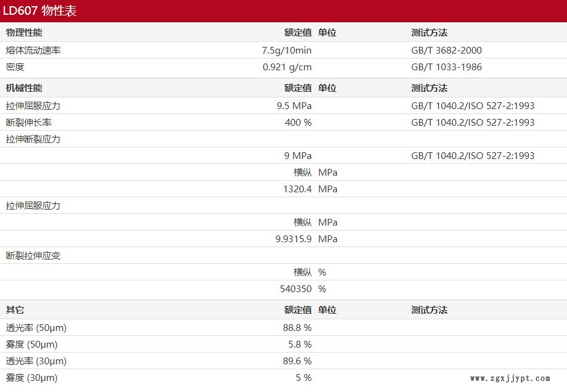
Task: Select the 400 % elongation value
Action: point(298,123)
